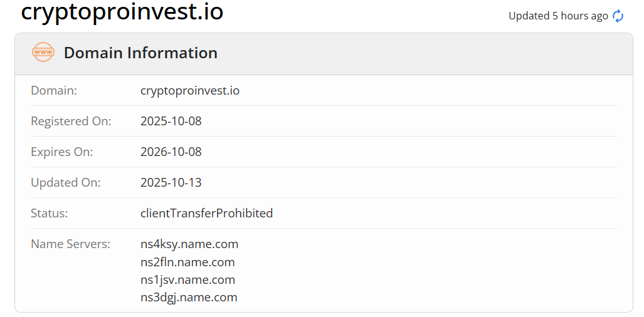Viewport: 644px width, 317px height.
Task: Click the "Expires On:" label
Action: click(x=61, y=152)
